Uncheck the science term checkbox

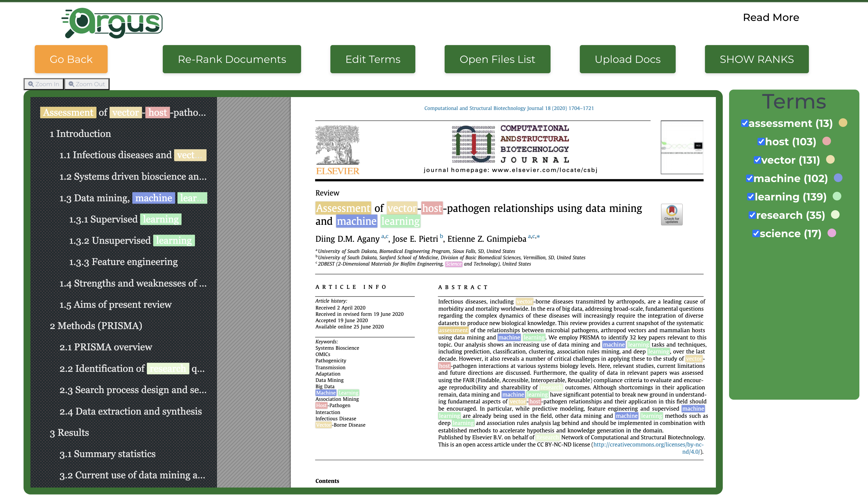pos(755,233)
